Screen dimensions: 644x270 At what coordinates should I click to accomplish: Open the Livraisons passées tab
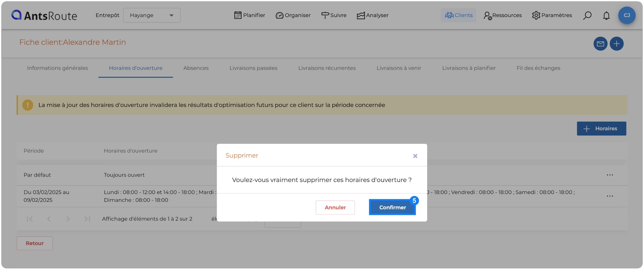pyautogui.click(x=253, y=68)
